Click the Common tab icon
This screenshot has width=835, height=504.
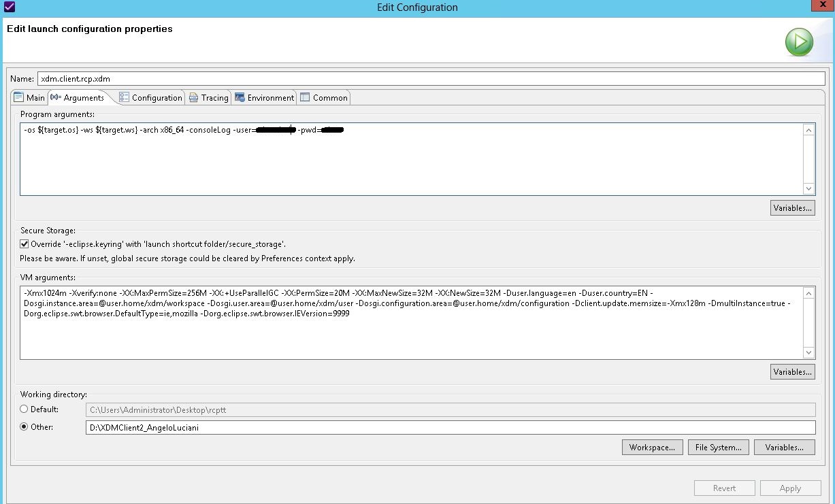point(305,97)
